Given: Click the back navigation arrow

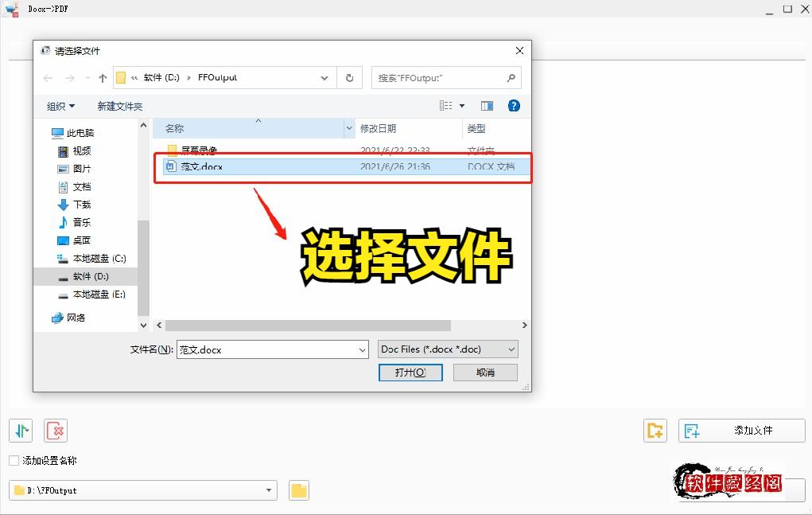Looking at the screenshot, I should [48, 78].
